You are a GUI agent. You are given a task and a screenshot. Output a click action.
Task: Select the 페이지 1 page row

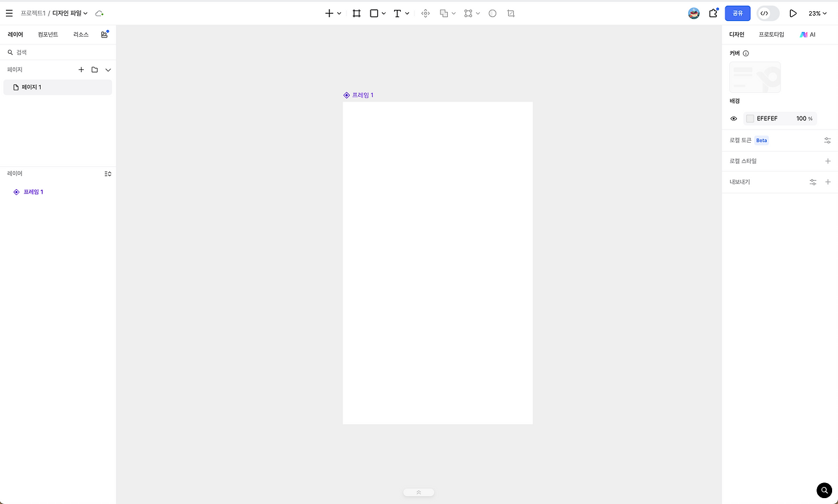coord(58,87)
